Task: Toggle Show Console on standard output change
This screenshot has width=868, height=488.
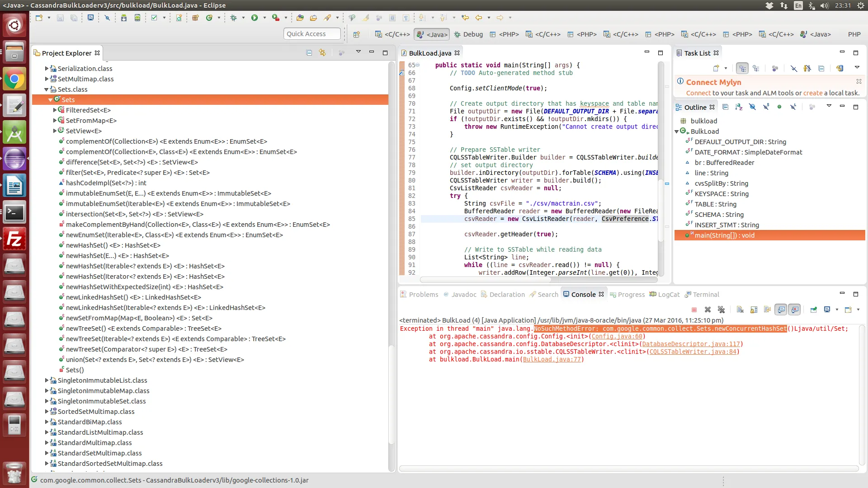Action: pyautogui.click(x=781, y=310)
